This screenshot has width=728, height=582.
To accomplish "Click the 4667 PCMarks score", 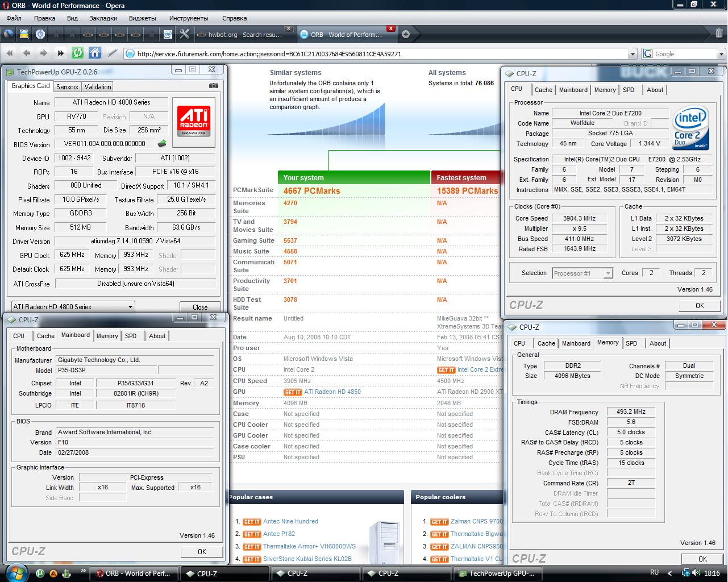I will click(x=311, y=191).
